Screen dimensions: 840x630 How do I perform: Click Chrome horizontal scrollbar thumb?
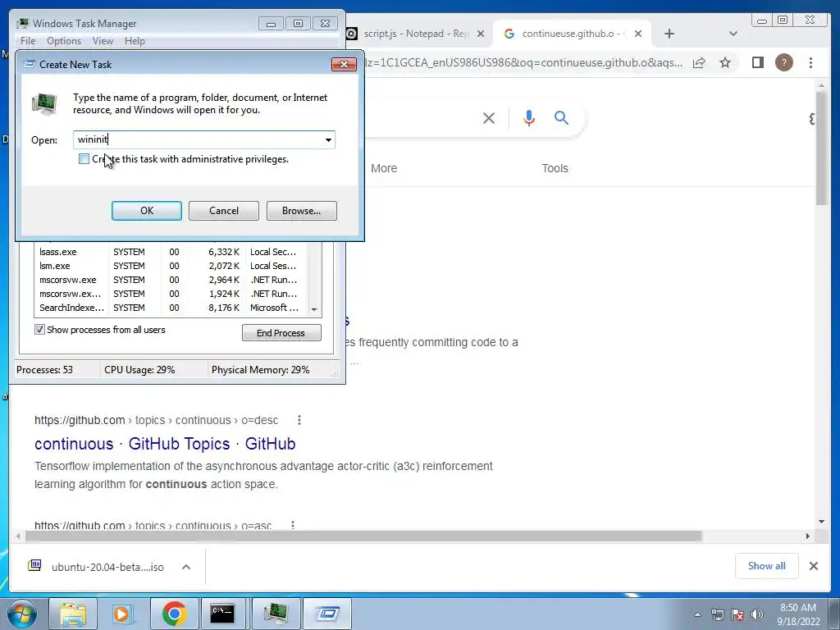(363, 536)
